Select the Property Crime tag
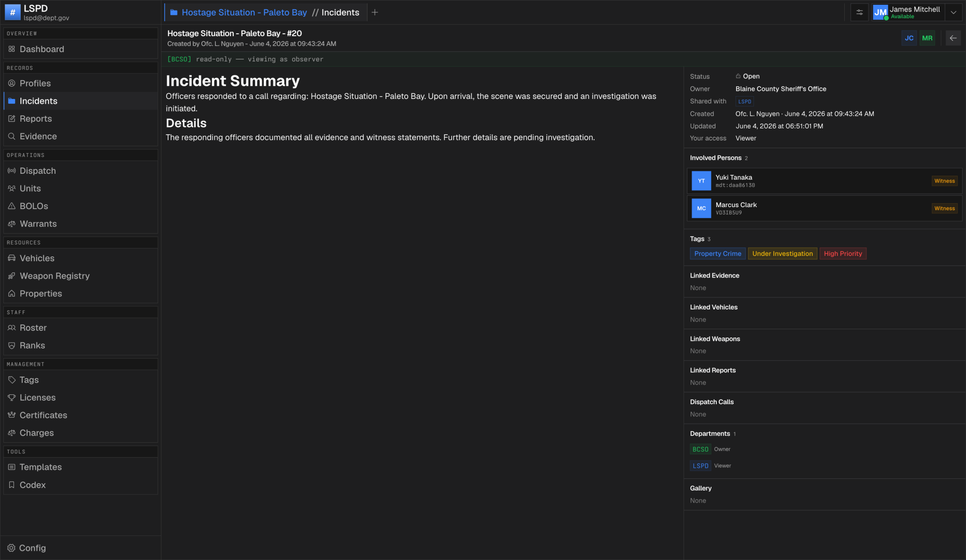Image resolution: width=966 pixels, height=560 pixels. pos(718,253)
